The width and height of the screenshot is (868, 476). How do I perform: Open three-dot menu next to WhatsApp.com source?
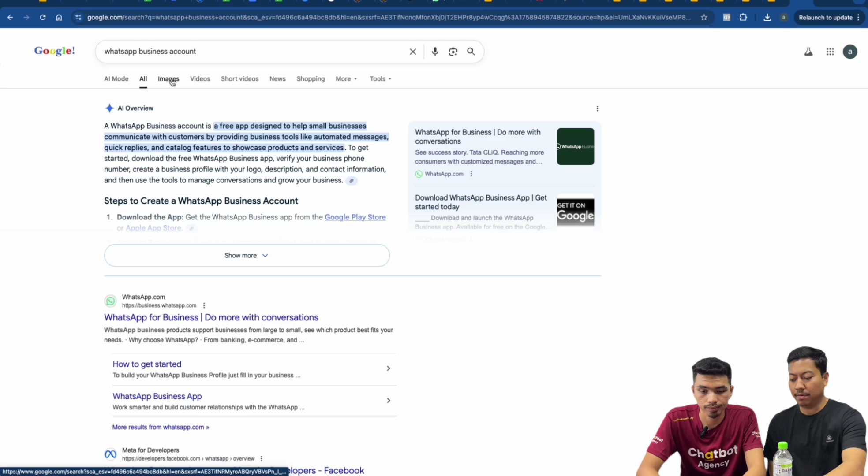(x=471, y=174)
